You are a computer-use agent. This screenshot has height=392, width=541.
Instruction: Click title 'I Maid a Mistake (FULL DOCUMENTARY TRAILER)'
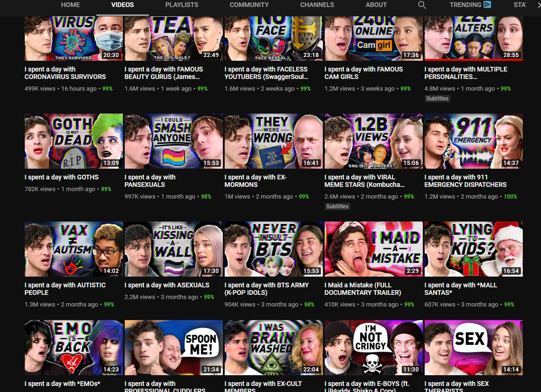click(x=363, y=289)
